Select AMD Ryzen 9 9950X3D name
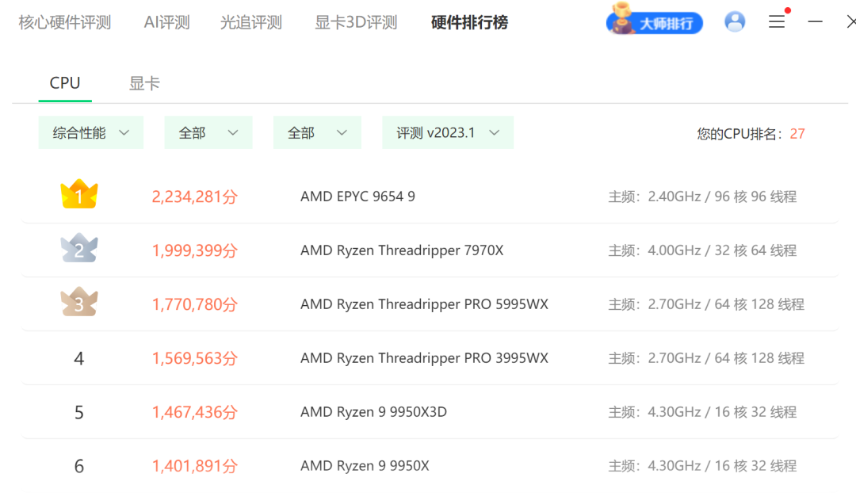Image resolution: width=856 pixels, height=504 pixels. click(x=373, y=412)
